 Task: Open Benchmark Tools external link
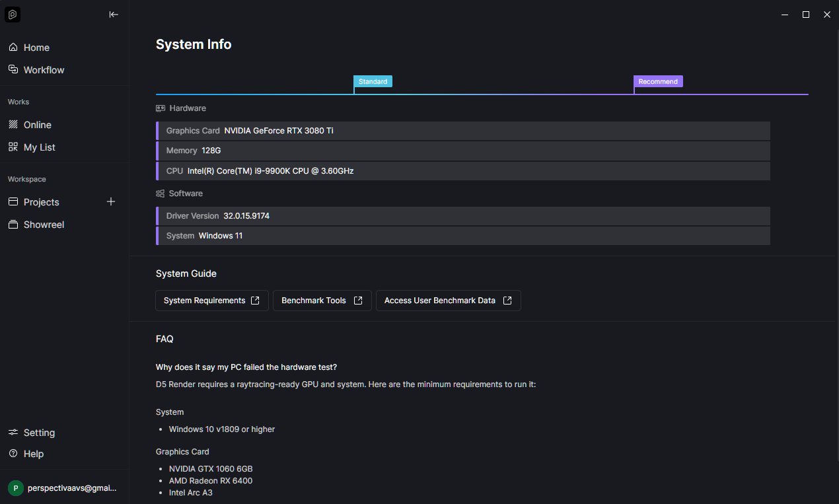click(322, 301)
